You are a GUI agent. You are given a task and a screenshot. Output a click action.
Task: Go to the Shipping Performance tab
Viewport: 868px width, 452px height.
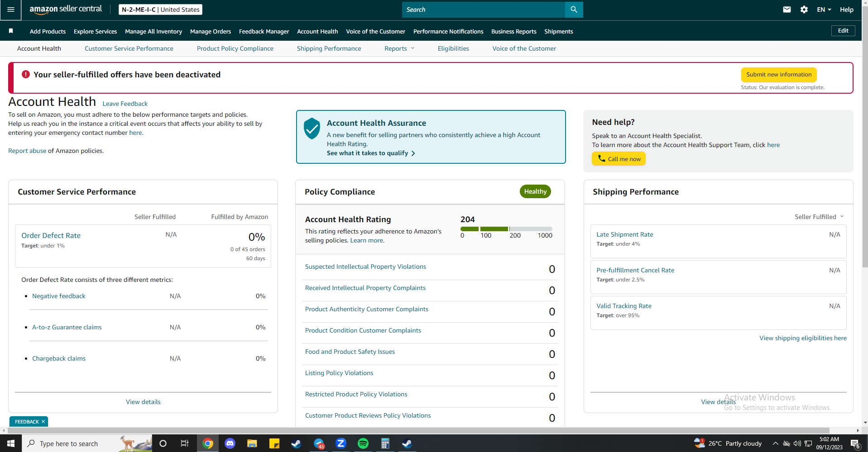[329, 48]
